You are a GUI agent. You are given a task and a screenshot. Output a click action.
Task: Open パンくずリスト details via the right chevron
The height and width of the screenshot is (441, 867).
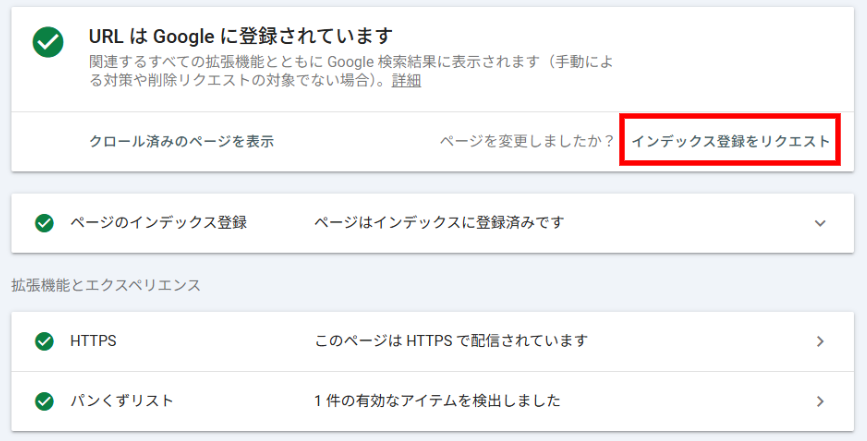(x=820, y=401)
